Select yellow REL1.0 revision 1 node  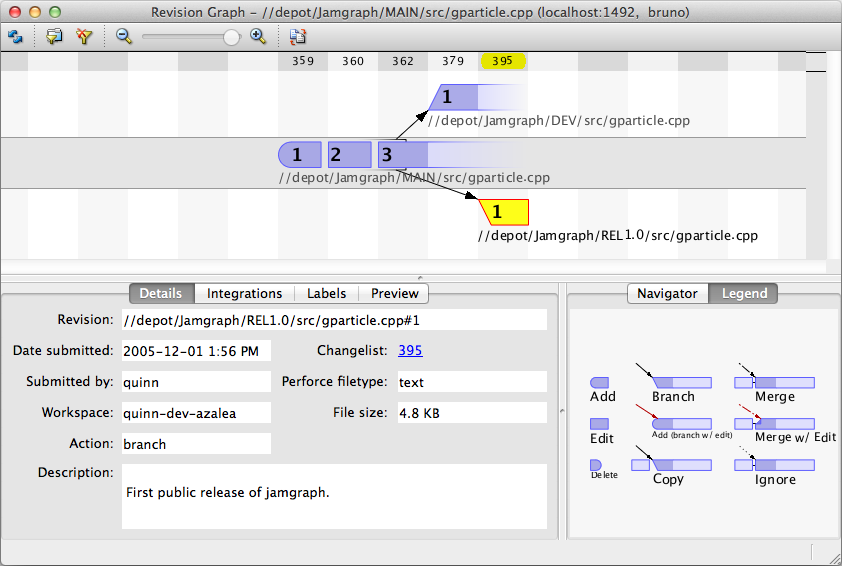(504, 212)
